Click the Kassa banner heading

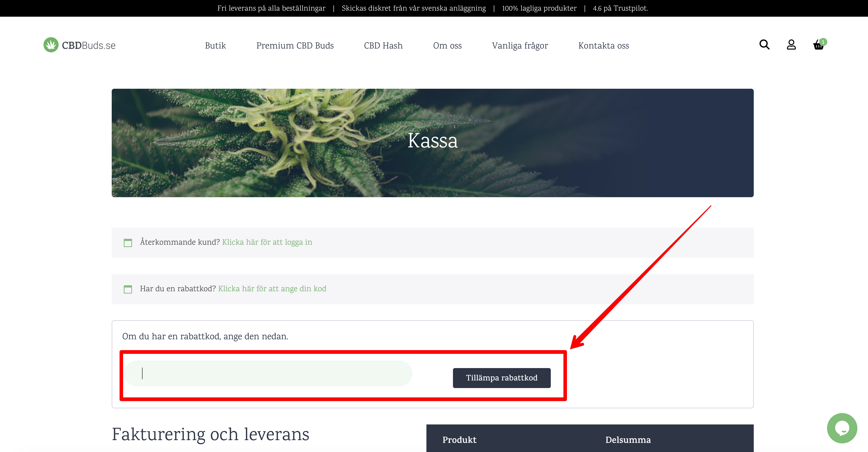click(x=433, y=141)
